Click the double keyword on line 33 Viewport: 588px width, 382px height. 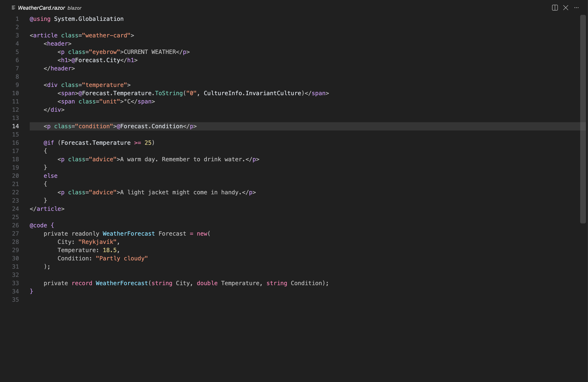(207, 283)
